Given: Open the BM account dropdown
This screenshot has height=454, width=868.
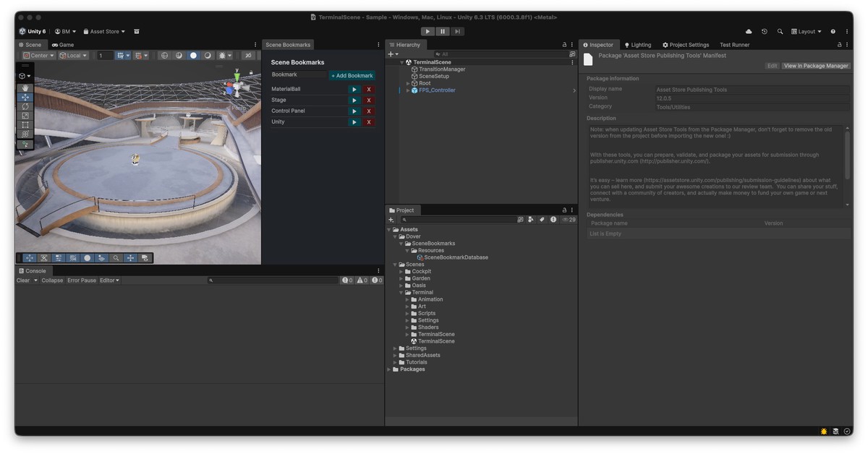Looking at the screenshot, I should coord(65,32).
